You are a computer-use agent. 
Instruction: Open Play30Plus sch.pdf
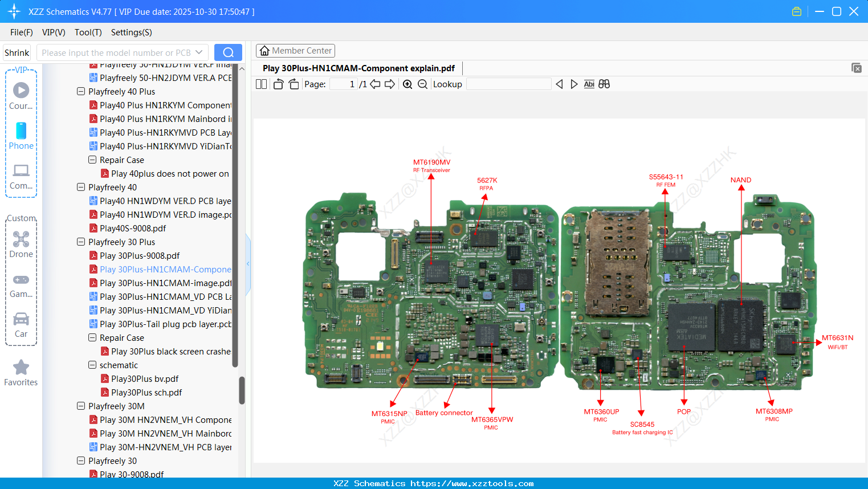[x=141, y=393]
